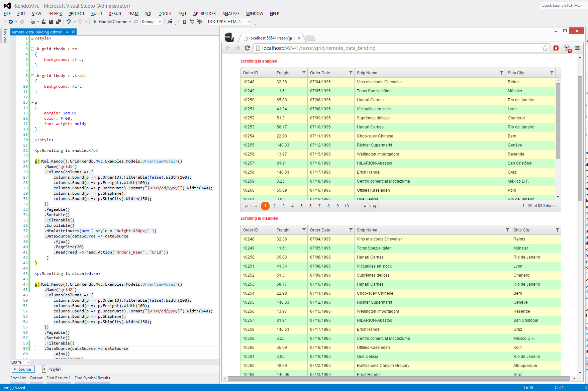Collapse the style block at line 1

coord(32,38)
